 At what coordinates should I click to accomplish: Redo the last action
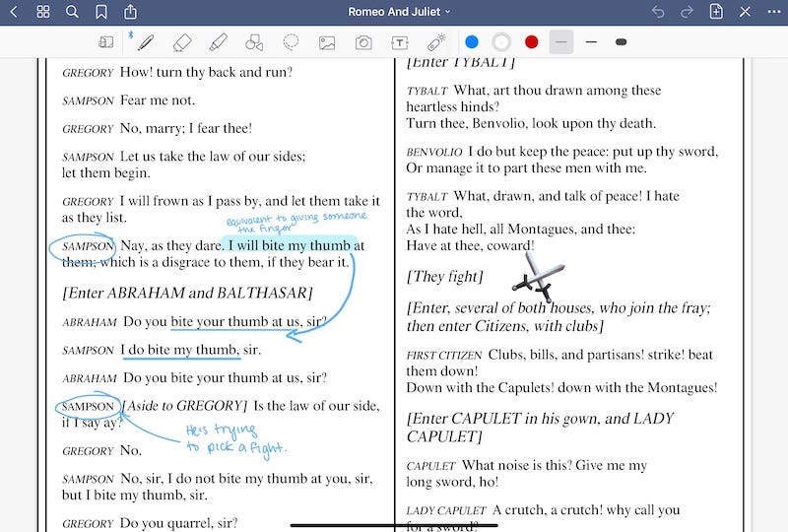[687, 12]
